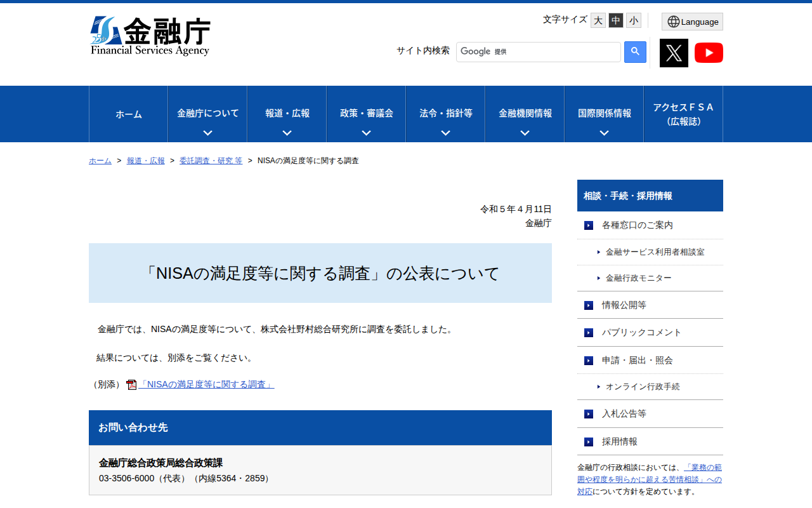
Task: Click the arrow icon beside 各種窓口のご案内
Action: pos(587,225)
